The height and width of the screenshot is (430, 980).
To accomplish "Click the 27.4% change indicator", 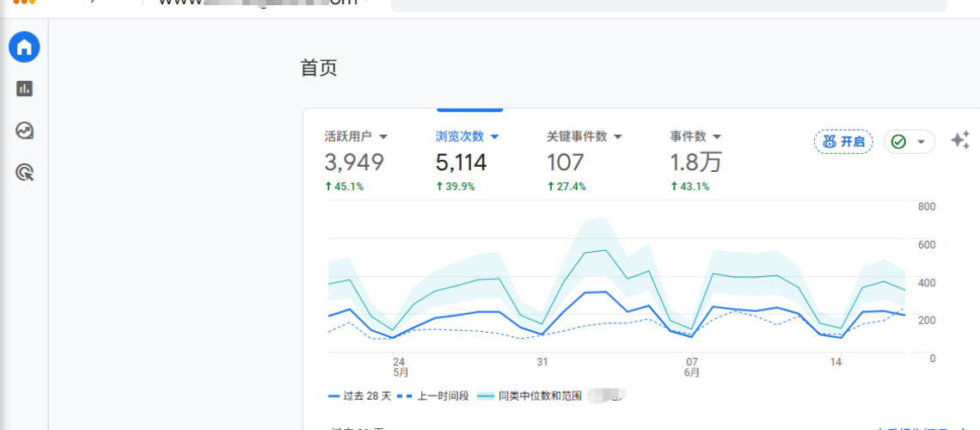I will click(567, 187).
